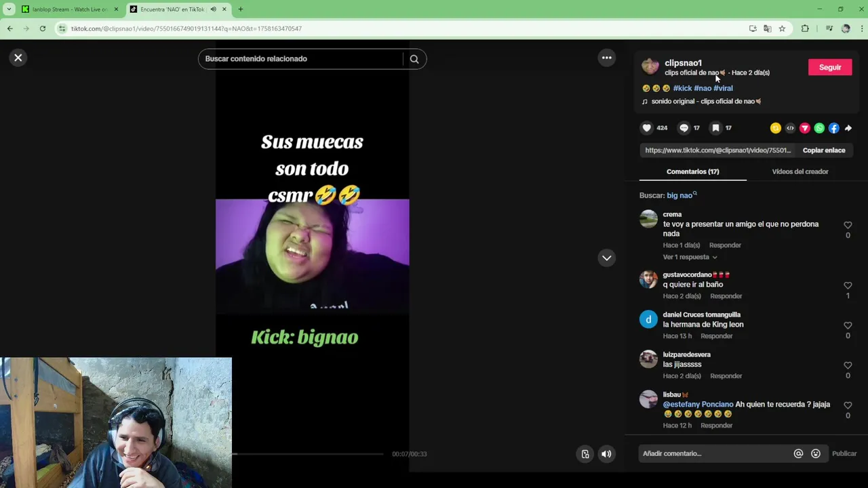The width and height of the screenshot is (868, 488).
Task: Like crema's comment
Action: tap(848, 225)
